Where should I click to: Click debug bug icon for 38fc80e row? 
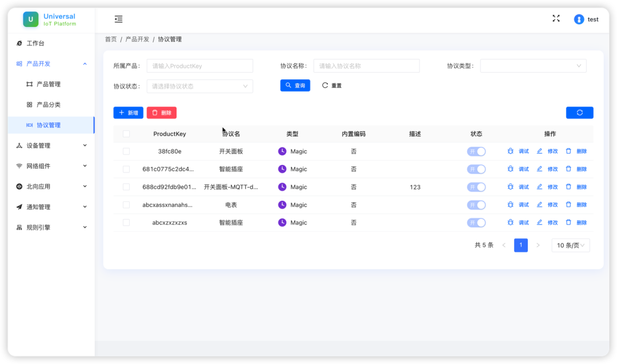click(x=511, y=151)
